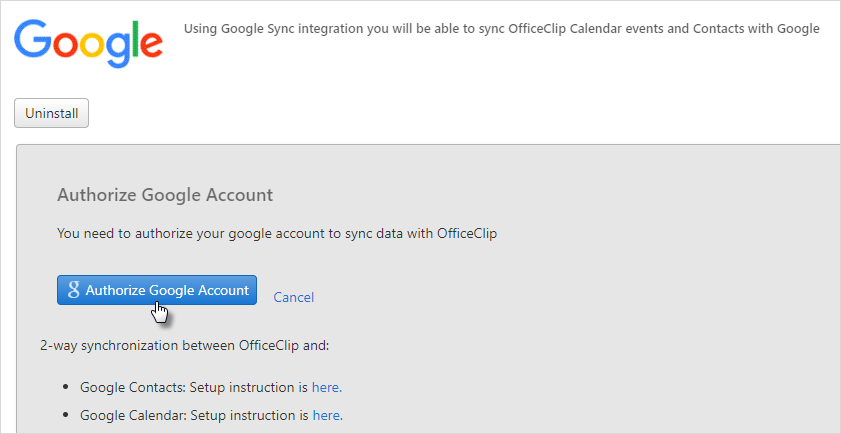
Task: Open Google Contacts setup instruction 'here' link
Action: tap(327, 387)
